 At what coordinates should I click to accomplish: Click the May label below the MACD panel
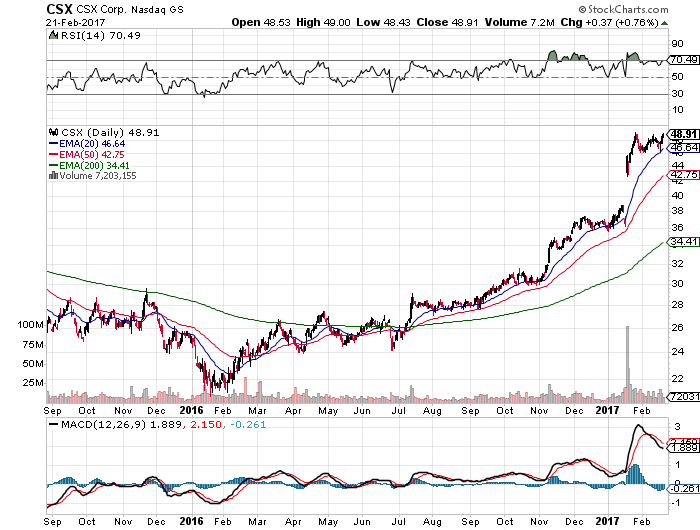click(328, 522)
